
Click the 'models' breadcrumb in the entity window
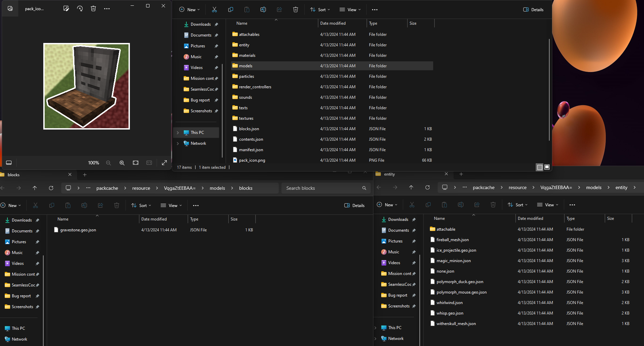[x=594, y=187]
